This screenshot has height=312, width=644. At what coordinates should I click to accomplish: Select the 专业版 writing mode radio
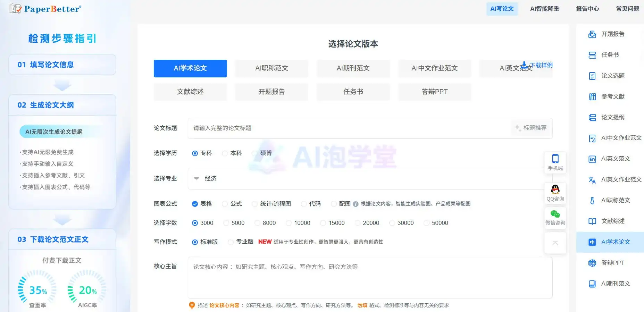(231, 242)
